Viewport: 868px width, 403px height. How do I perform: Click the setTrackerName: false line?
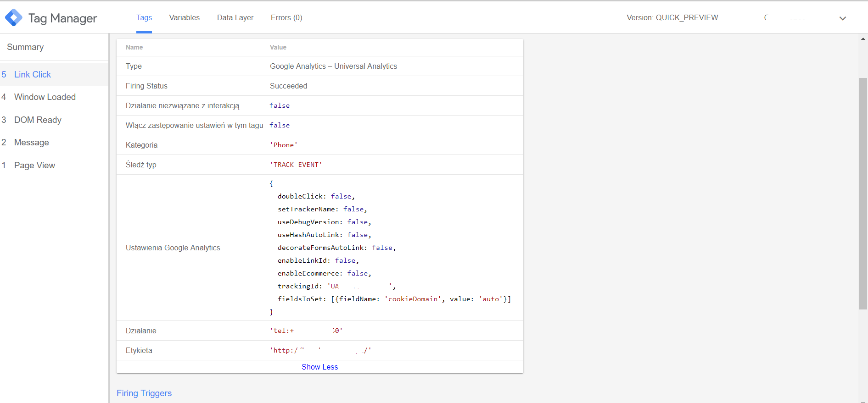322,209
